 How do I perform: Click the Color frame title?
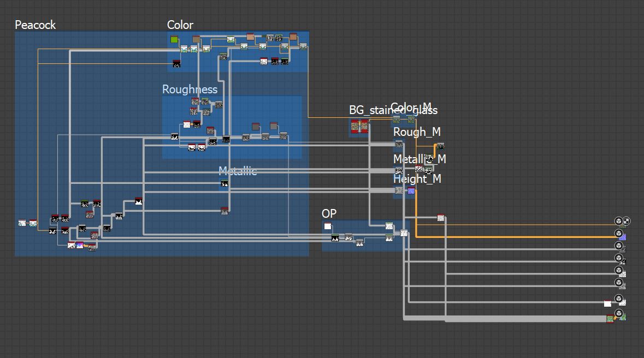click(x=180, y=25)
